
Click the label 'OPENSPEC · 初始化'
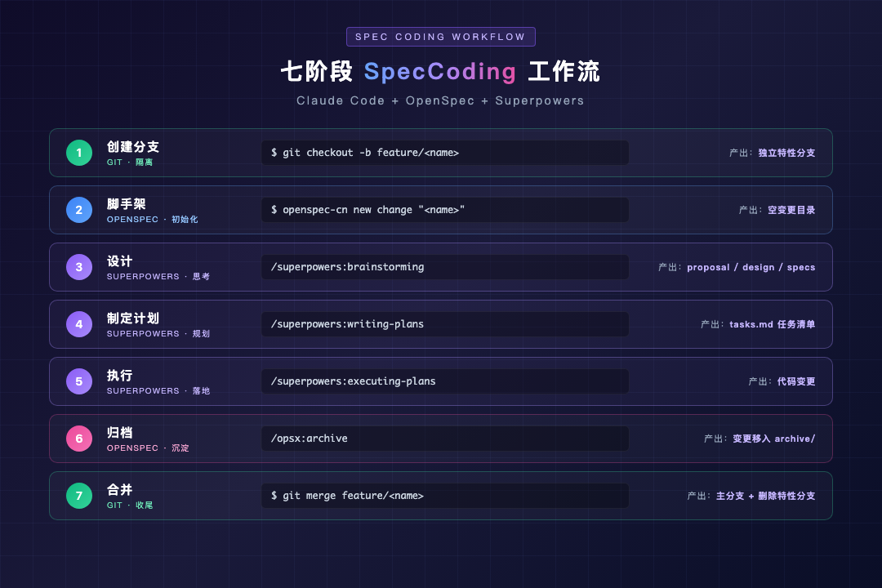(153, 220)
